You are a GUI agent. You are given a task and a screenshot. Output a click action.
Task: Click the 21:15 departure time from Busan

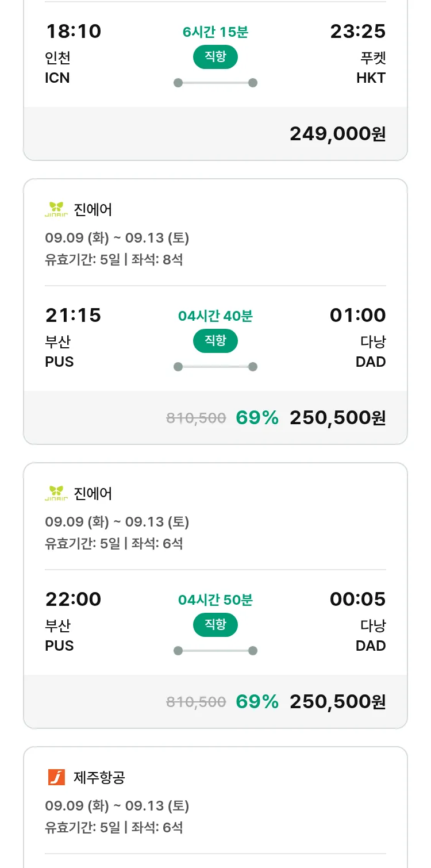(73, 315)
